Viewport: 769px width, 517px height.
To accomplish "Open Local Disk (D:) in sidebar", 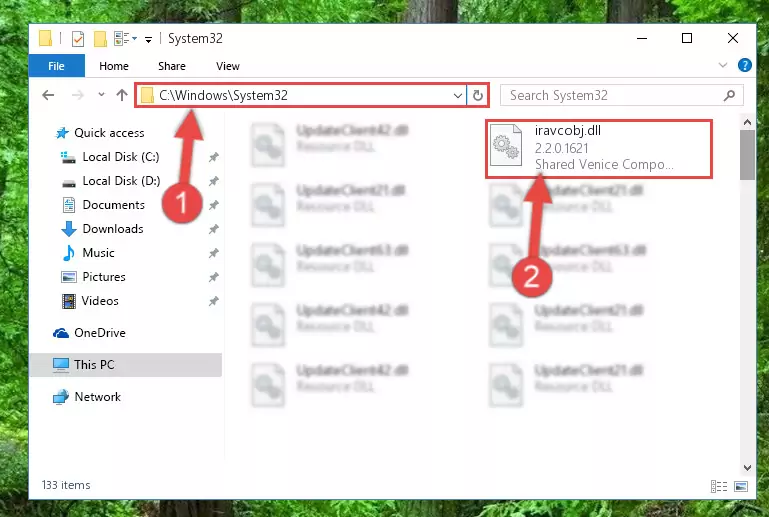I will [x=111, y=181].
